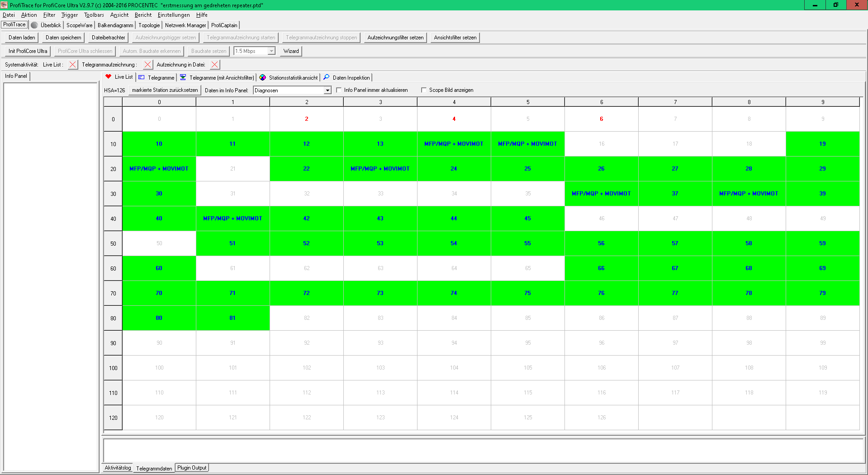Click the Aufzeichnung in Datei status icon
The height and width of the screenshot is (475, 868).
[215, 65]
